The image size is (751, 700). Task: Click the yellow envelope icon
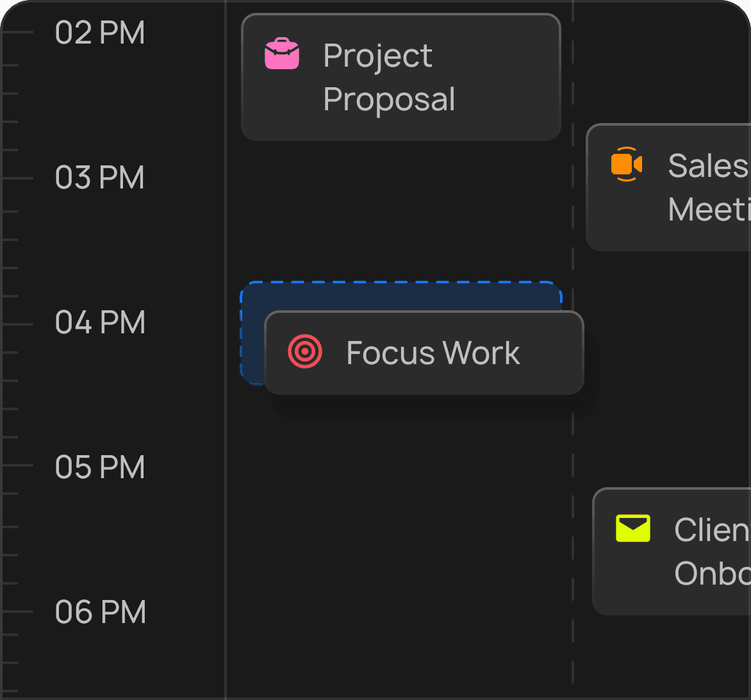tap(633, 528)
